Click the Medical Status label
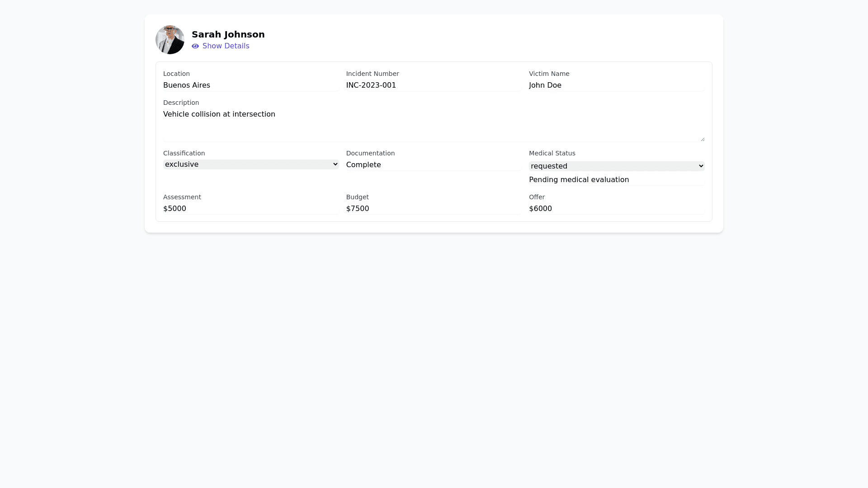The image size is (868, 488). point(552,153)
